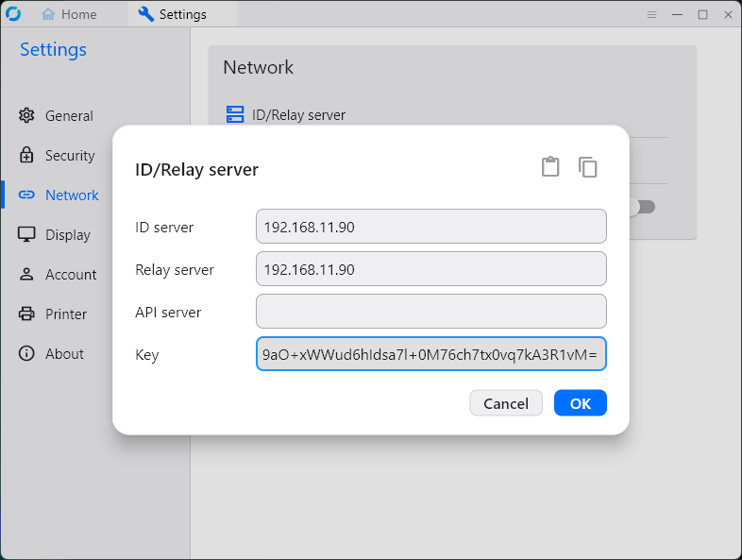Click the Display monitor icon
Viewport: 742px width, 560px height.
coord(26,235)
